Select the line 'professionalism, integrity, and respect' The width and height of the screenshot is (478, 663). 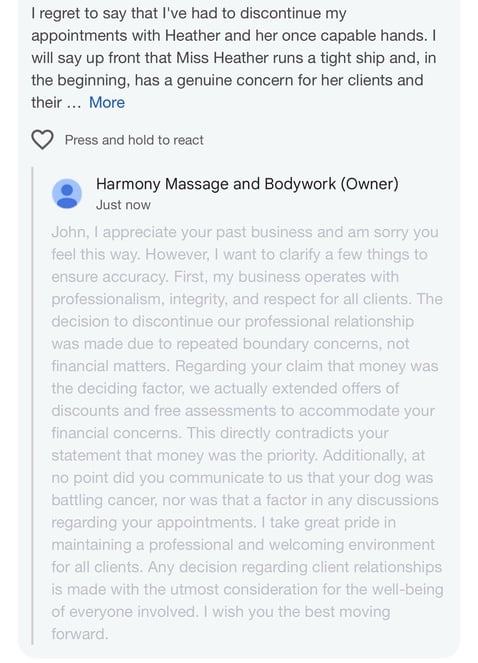click(x=247, y=299)
